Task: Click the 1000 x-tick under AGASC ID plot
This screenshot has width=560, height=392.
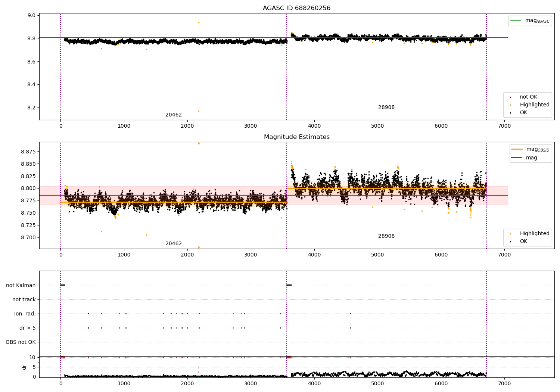Action: pos(124,126)
